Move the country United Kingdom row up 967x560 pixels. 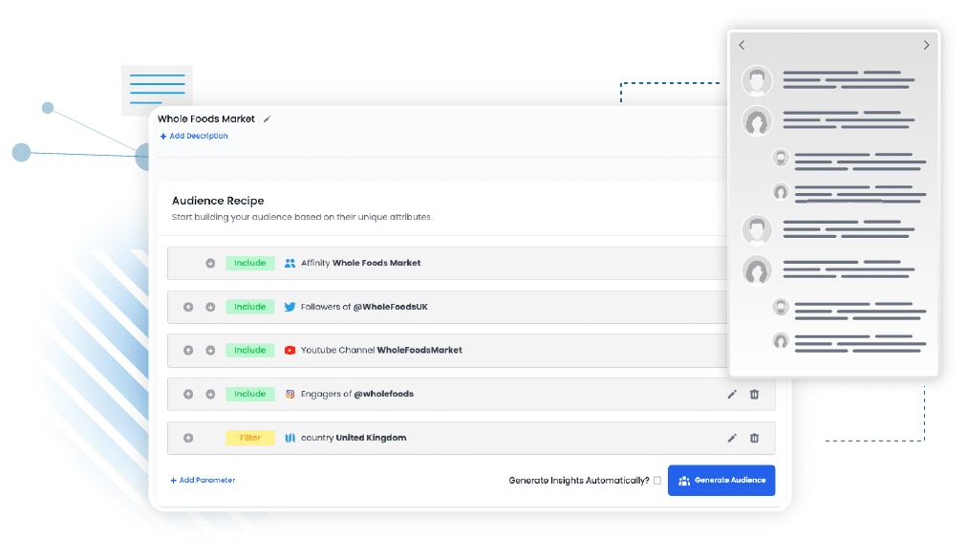[188, 438]
